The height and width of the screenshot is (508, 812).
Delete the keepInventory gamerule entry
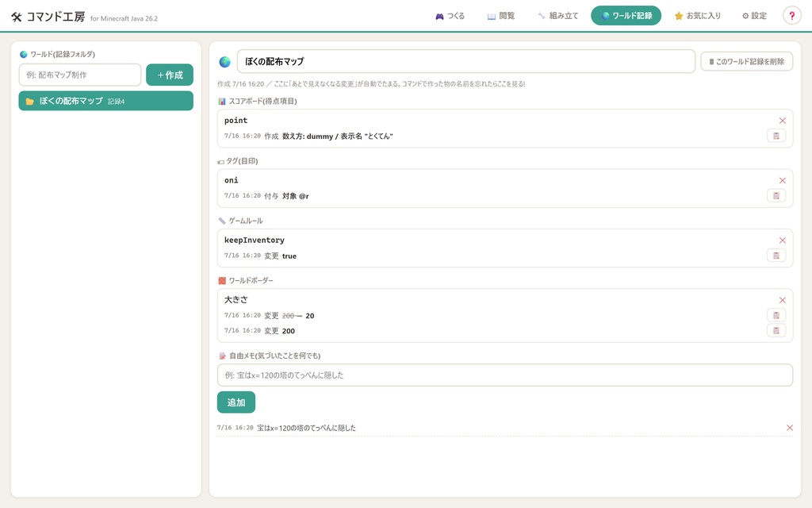[x=782, y=240]
